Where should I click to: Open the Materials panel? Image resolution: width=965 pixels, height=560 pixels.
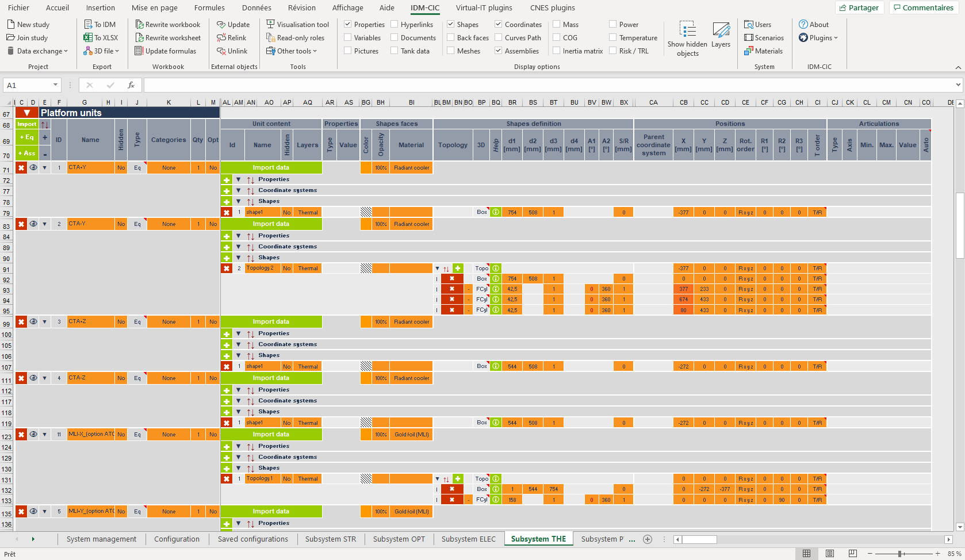click(764, 51)
